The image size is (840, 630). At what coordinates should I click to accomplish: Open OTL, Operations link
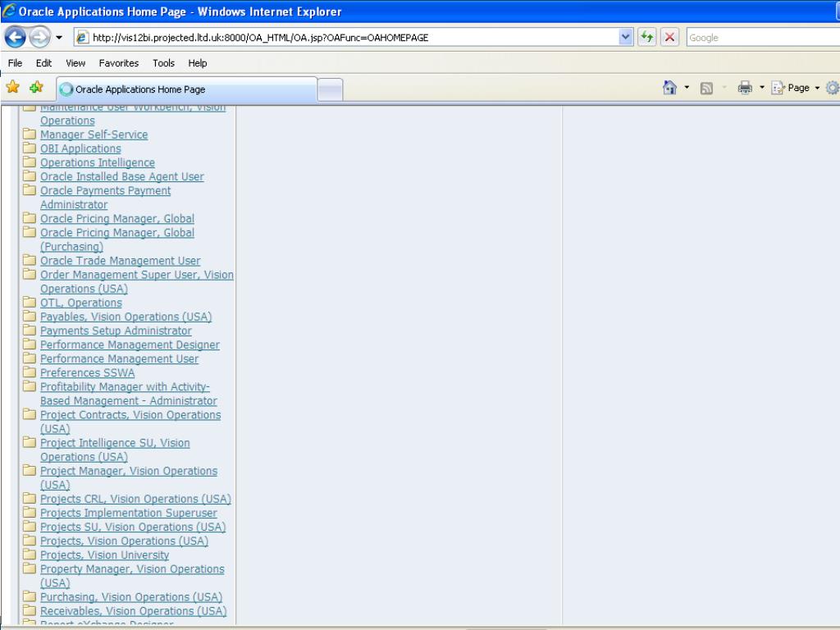(81, 303)
